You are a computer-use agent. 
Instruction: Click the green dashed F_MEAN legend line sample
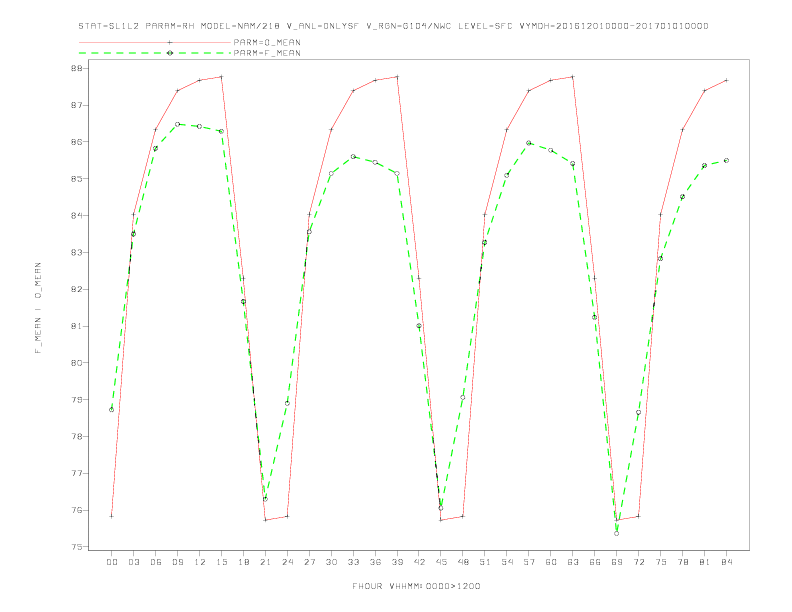tap(155, 53)
